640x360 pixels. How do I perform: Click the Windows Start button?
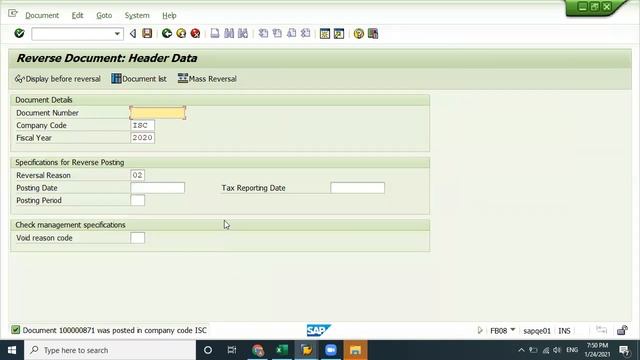click(x=12, y=350)
